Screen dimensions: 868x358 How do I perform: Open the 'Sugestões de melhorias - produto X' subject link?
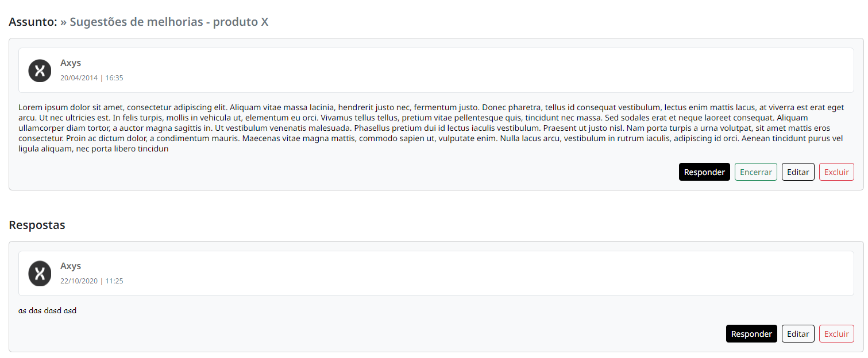pos(164,22)
